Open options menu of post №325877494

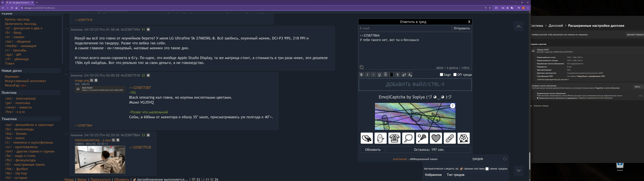67,29
